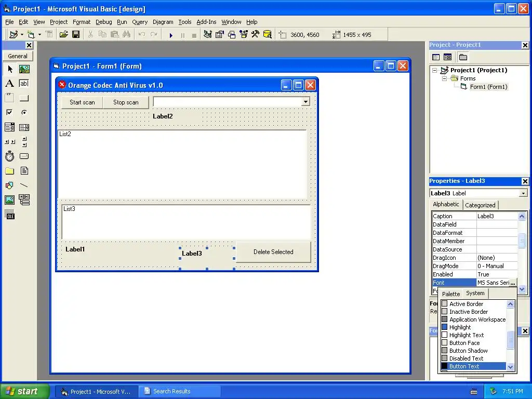Screen dimensions: 532x399
Task: Open the Menu Editor from the toolbar
Action: click(x=49, y=34)
